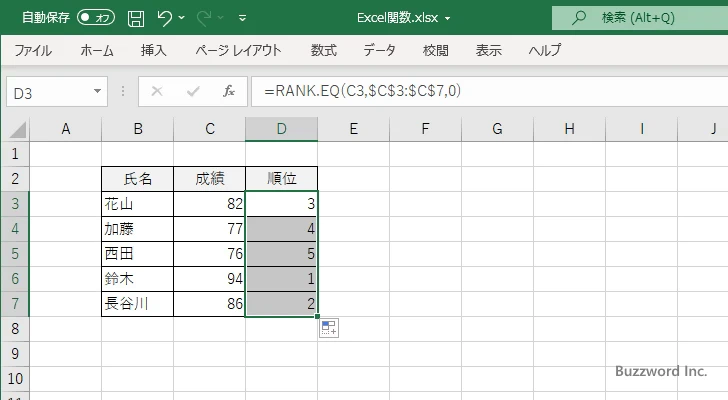This screenshot has height=400, width=728.
Task: Click the Redo arrow icon
Action: click(x=203, y=18)
